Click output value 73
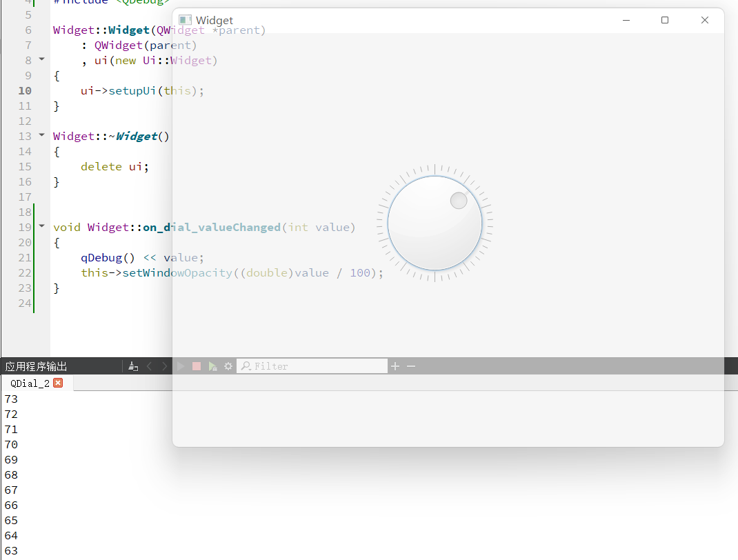 [x=11, y=399]
